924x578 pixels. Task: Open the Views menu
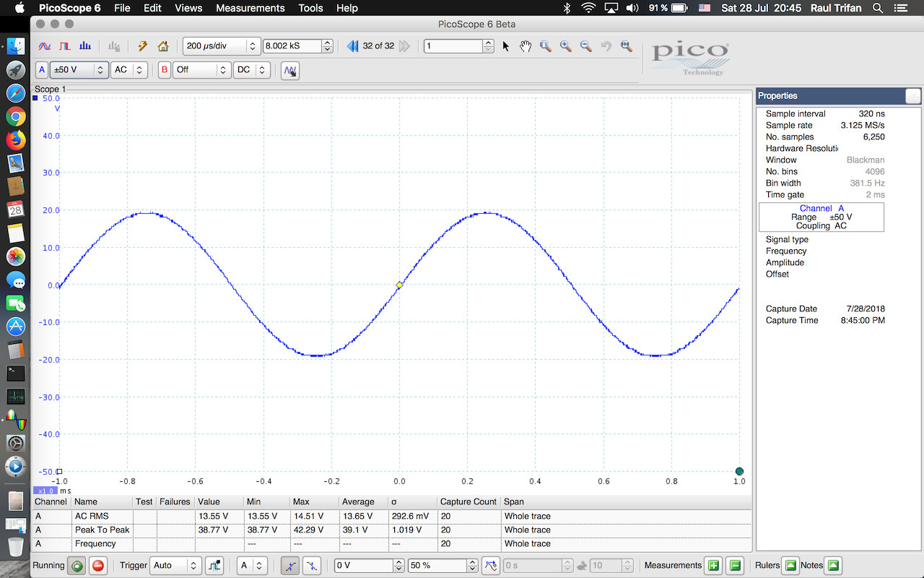188,8
